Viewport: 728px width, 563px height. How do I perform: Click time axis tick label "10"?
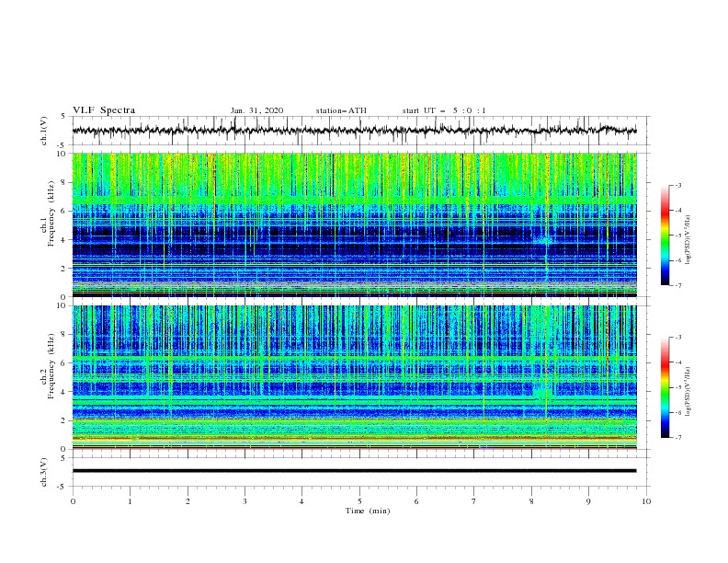[x=646, y=501]
